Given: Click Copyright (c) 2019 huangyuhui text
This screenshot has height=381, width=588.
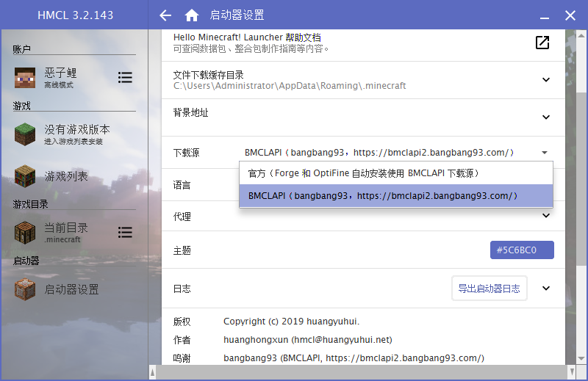Looking at the screenshot, I should tap(291, 322).
